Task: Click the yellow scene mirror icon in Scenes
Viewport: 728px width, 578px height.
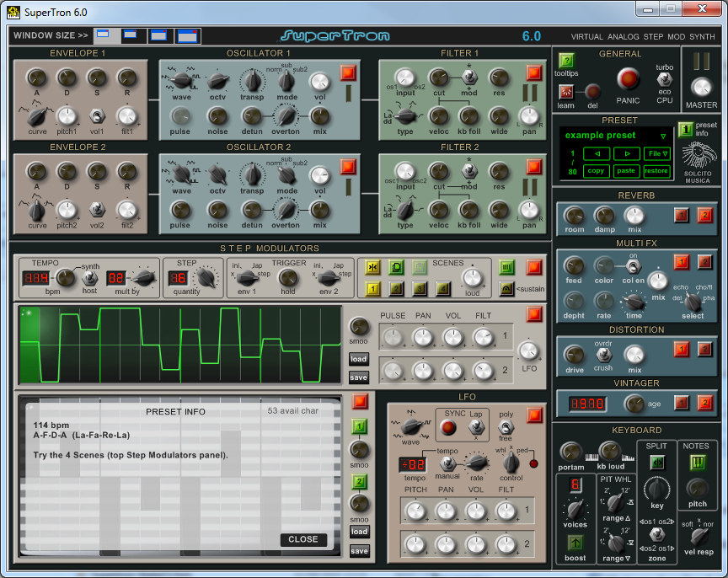Action: (x=372, y=267)
